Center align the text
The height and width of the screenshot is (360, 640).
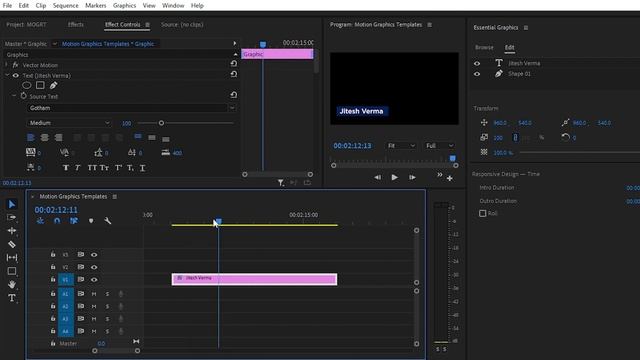click(x=44, y=138)
